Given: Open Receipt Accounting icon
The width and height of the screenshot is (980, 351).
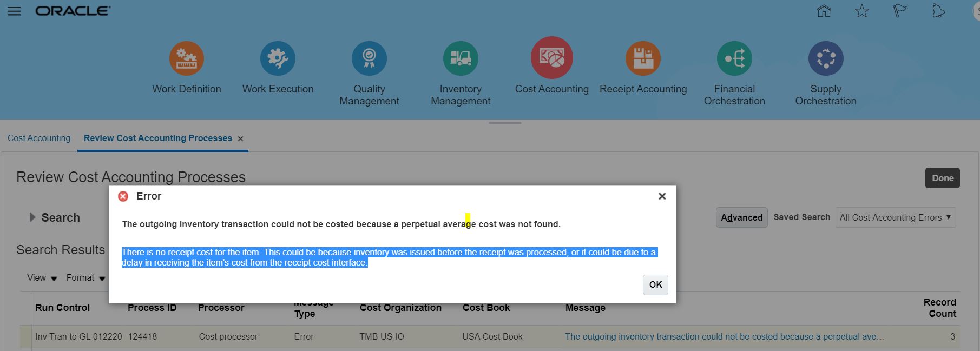Looking at the screenshot, I should (x=643, y=58).
